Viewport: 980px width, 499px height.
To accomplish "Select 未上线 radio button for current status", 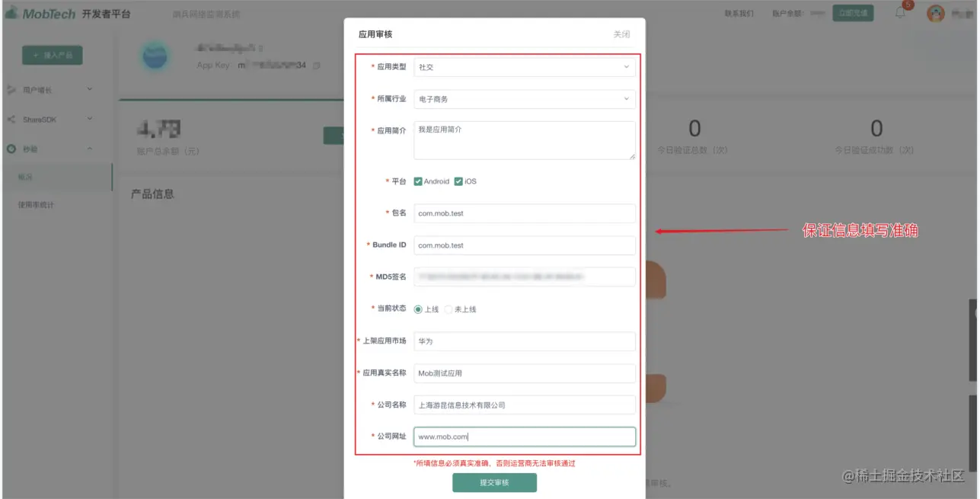I will pyautogui.click(x=450, y=309).
